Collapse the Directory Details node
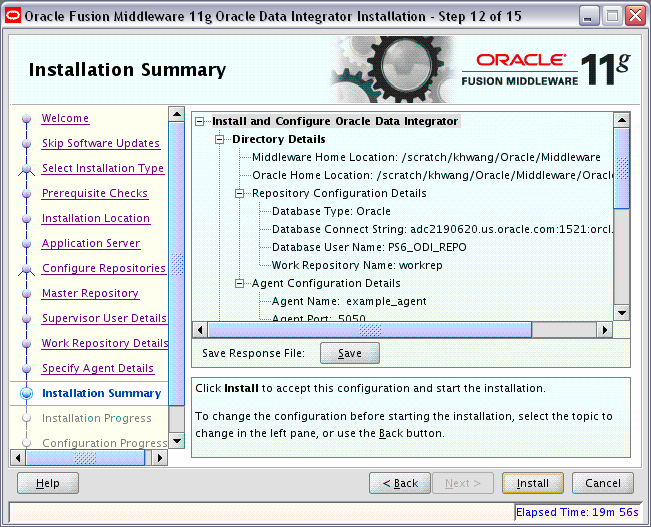The width and height of the screenshot is (651, 527). (220, 140)
